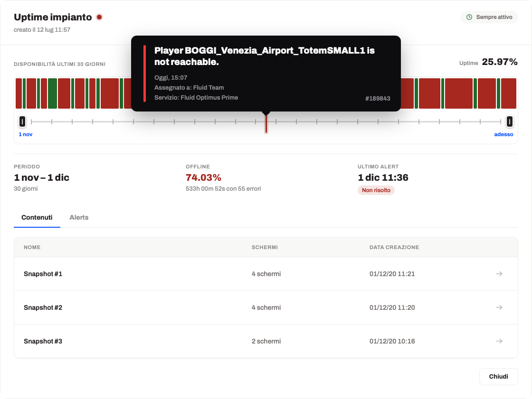
Task: Click '2 schermi' in Snapshot #3 row
Action: [266, 341]
